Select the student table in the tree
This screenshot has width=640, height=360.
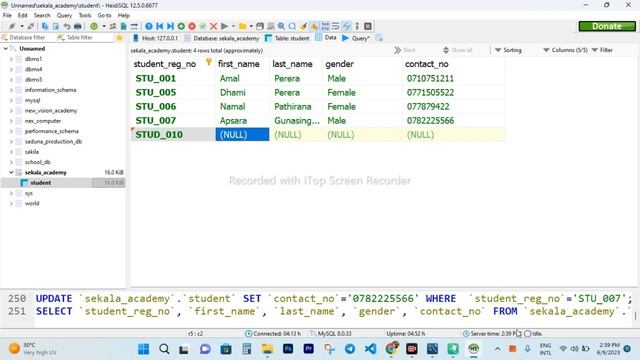pos(41,183)
